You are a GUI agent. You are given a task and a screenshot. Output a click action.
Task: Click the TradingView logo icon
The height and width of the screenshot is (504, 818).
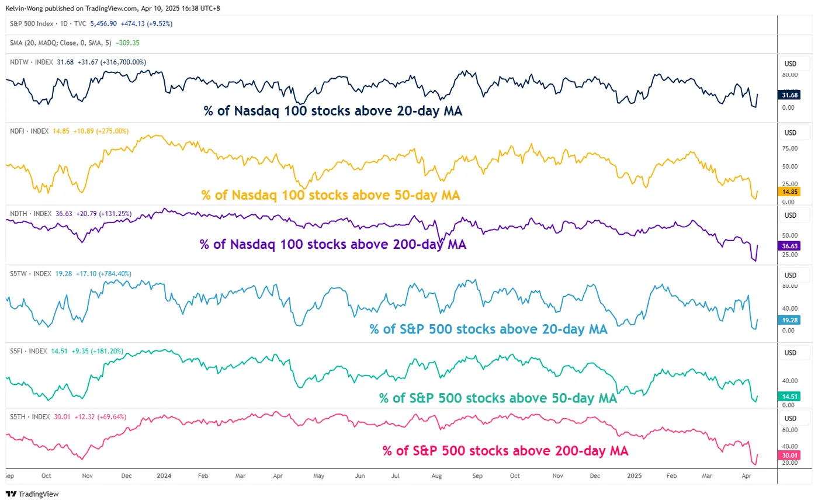[x=11, y=494]
